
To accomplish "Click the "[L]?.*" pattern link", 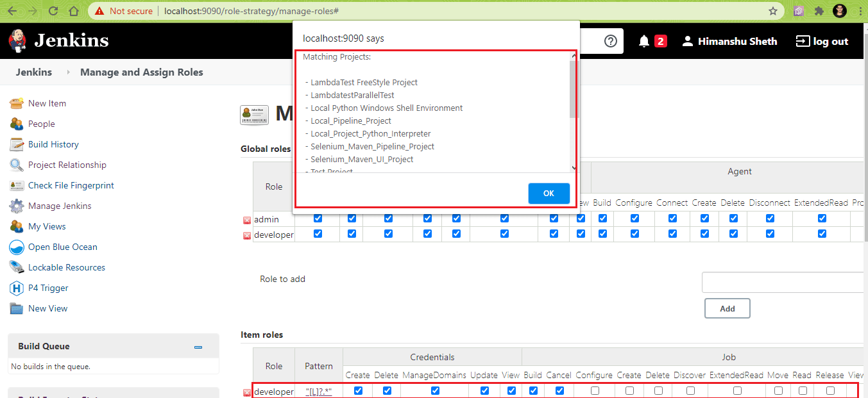I will pyautogui.click(x=319, y=392).
